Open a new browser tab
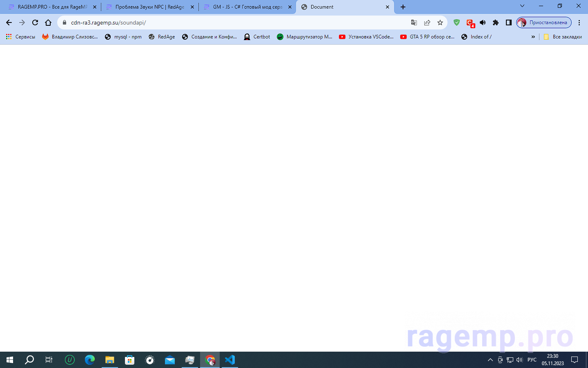Screen dimensions: 588x368 (x=403, y=7)
